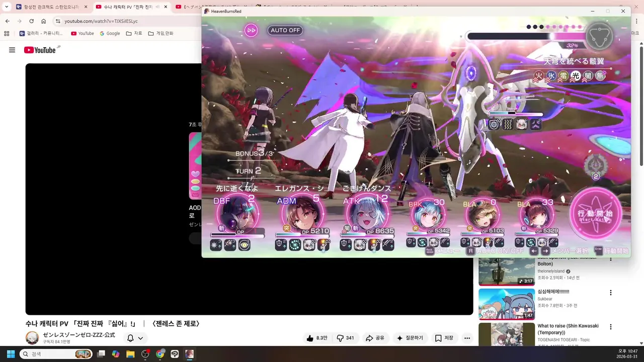Click the 공유 share button
This screenshot has width=644, height=362.
coord(375,338)
